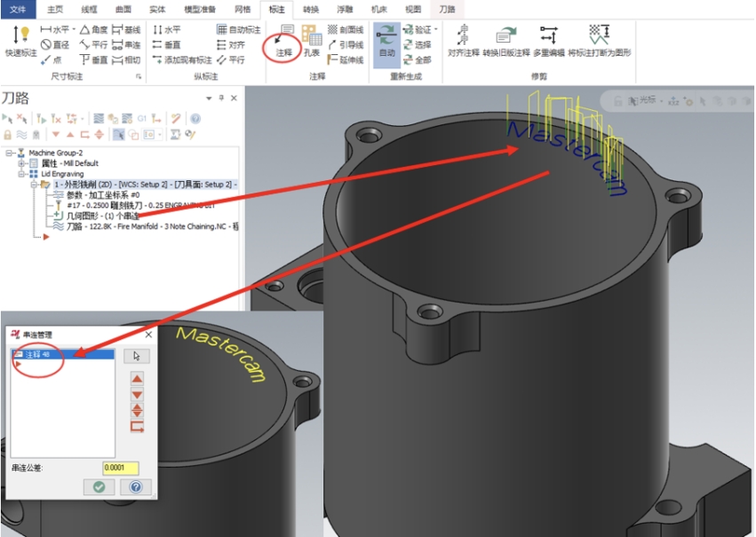
Task: Click 添加现有标注 ordinate option
Action: point(182,59)
